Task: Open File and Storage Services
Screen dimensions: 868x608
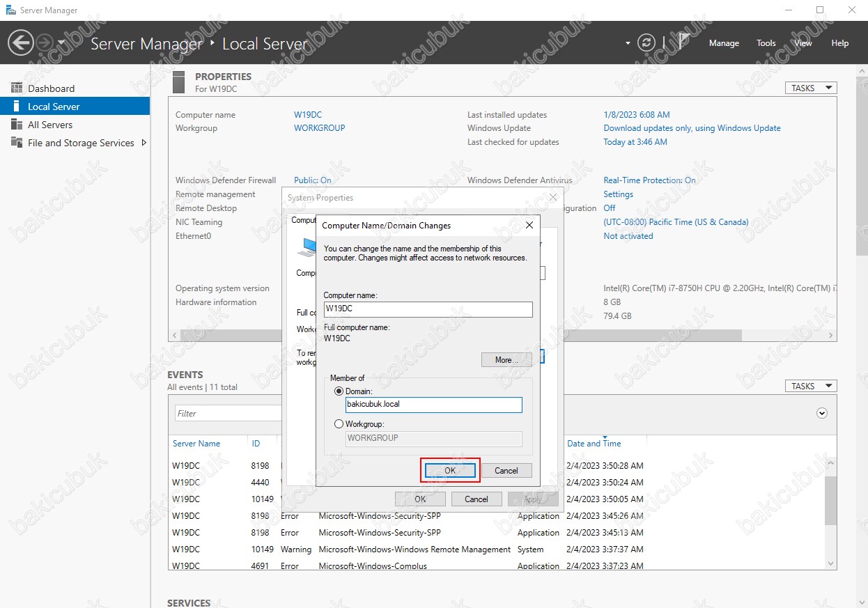Action: [75, 143]
